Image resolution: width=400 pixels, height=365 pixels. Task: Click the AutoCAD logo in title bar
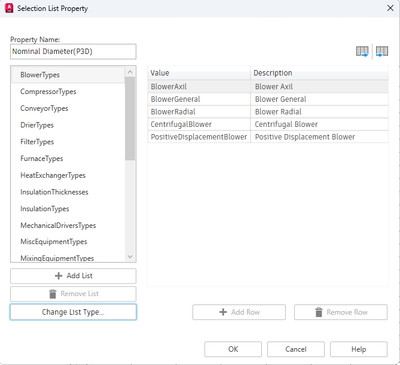pyautogui.click(x=9, y=8)
